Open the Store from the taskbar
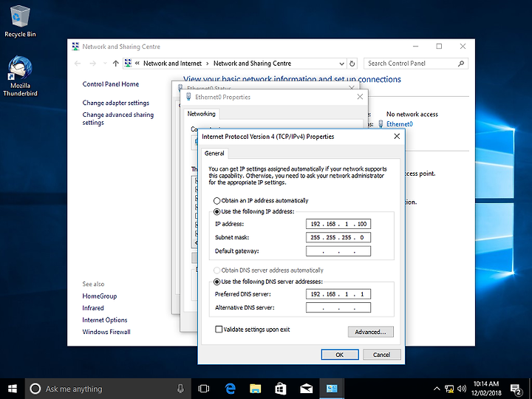This screenshot has width=532, height=399. pyautogui.click(x=281, y=389)
